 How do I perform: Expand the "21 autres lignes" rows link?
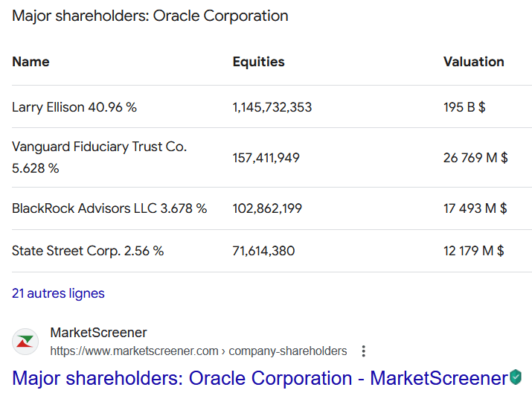tap(58, 293)
